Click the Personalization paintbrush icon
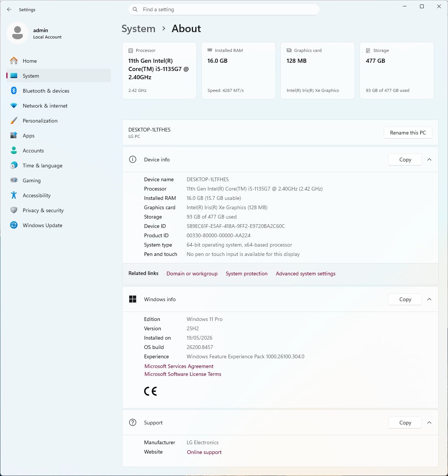The image size is (448, 476). pos(14,120)
